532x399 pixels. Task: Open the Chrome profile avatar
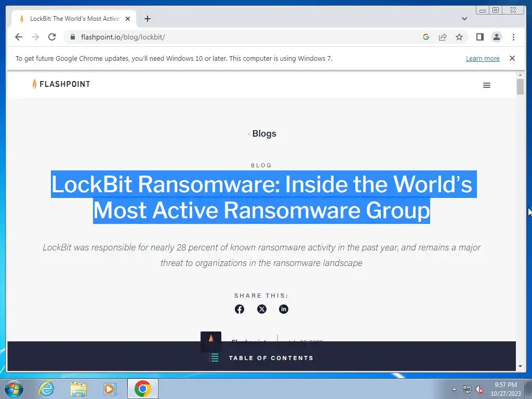(x=496, y=37)
